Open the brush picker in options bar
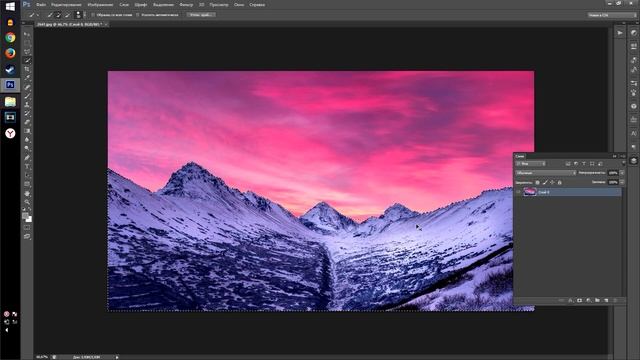Viewport: 640px width, 360px height. tap(78, 15)
